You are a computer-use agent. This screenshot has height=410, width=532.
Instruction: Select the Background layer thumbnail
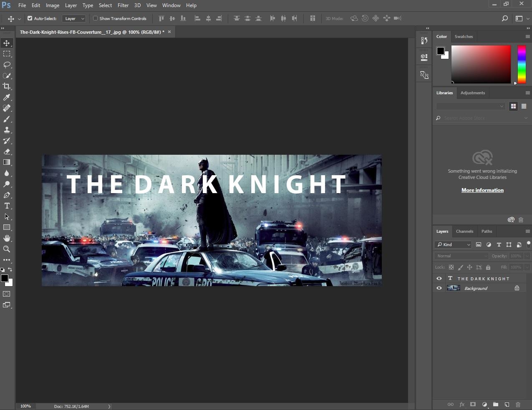[454, 288]
